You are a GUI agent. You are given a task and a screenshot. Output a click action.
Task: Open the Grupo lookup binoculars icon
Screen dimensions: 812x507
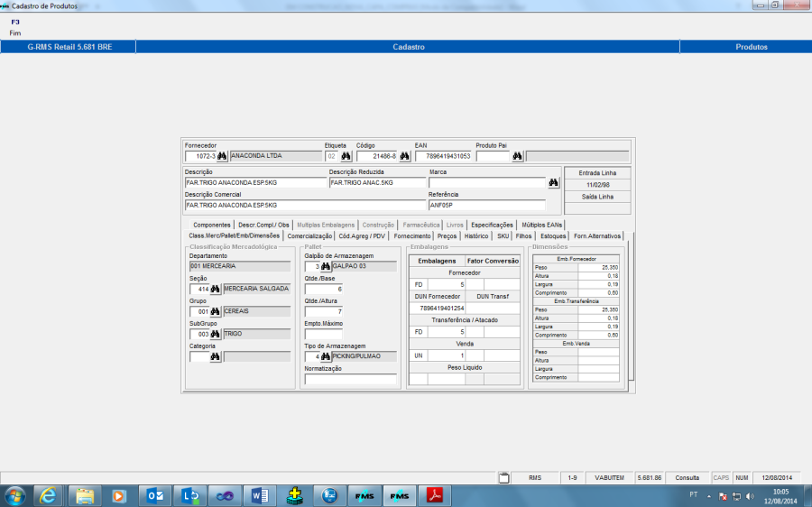click(215, 312)
